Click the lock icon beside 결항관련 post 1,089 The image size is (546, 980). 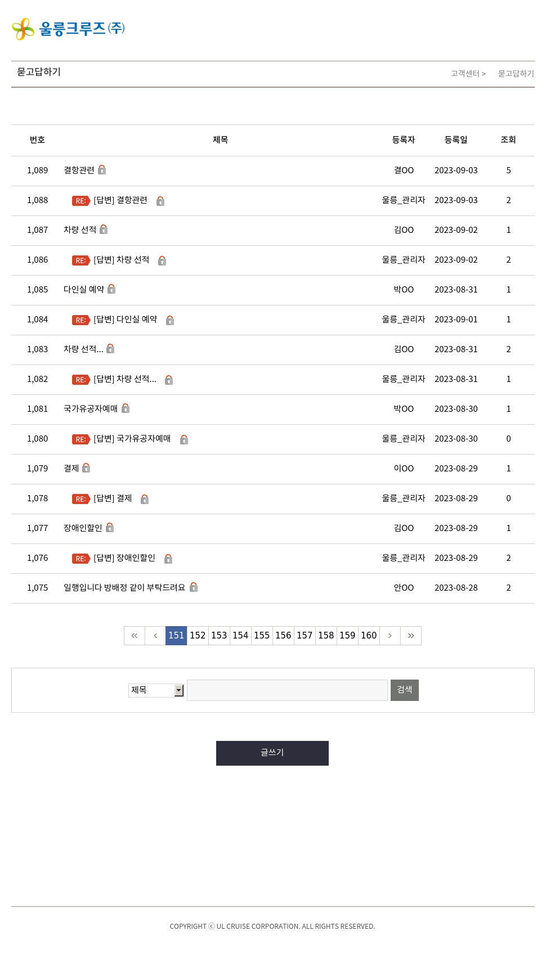point(102,170)
